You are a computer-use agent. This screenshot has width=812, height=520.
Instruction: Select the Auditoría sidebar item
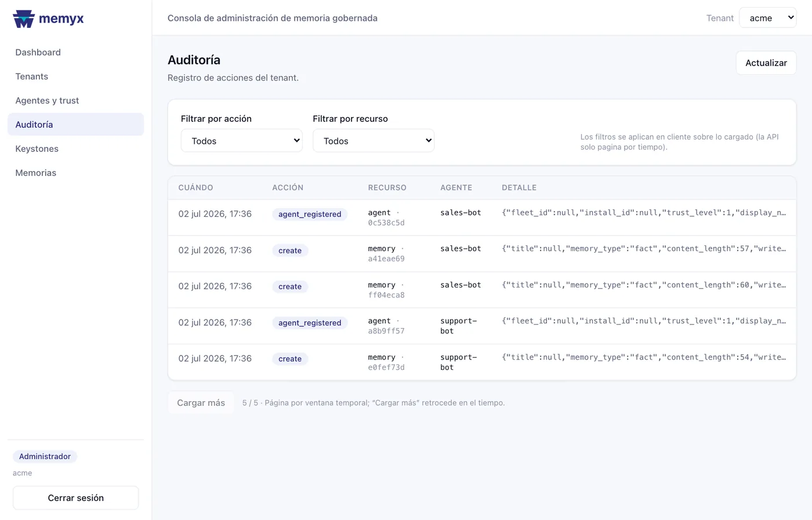(75, 125)
